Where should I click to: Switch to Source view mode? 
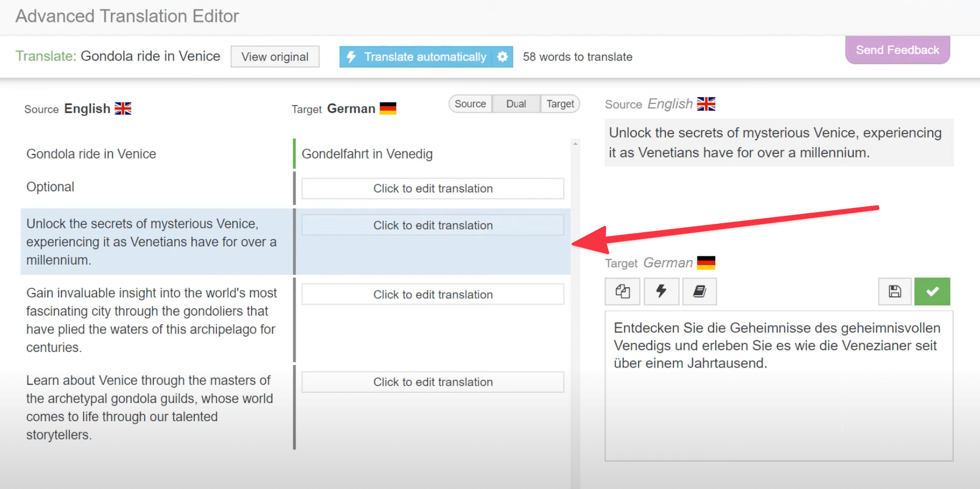(x=470, y=103)
